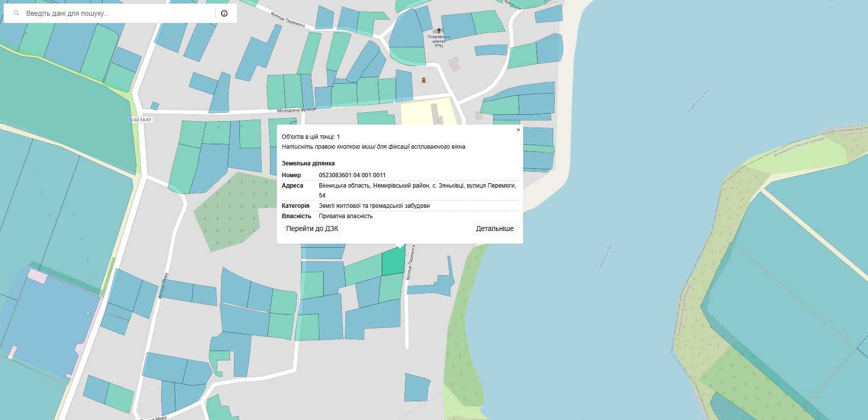Focus the search input field
868x420 pixels.
point(118,13)
